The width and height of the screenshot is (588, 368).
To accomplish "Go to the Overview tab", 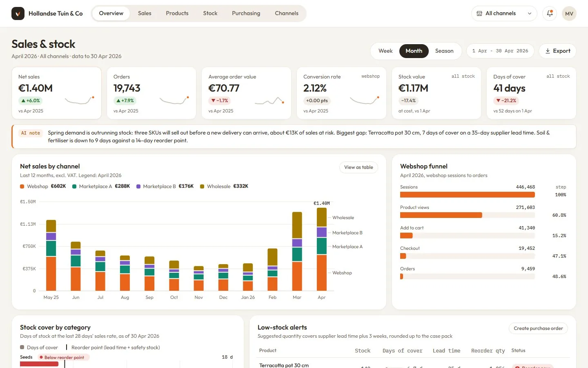I will [111, 13].
